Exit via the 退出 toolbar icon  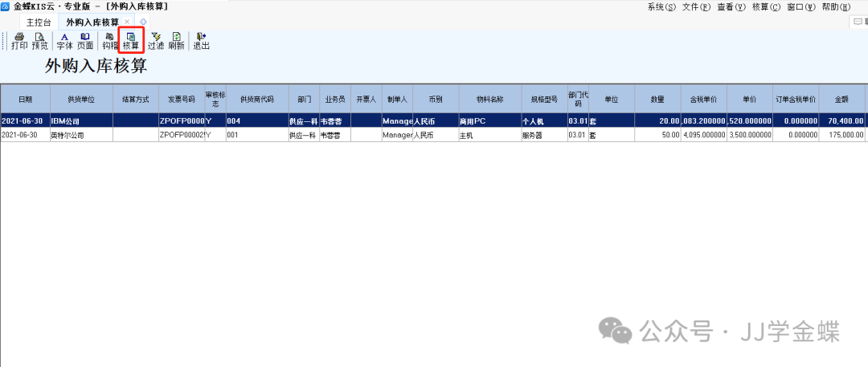tap(201, 40)
